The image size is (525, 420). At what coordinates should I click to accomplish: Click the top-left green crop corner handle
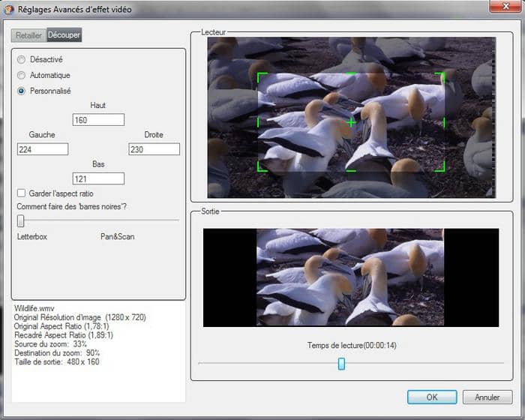pyautogui.click(x=262, y=78)
